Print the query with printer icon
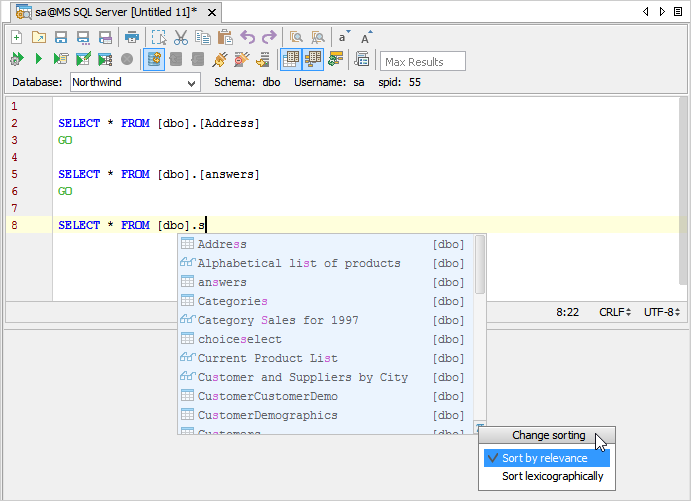The height and width of the screenshot is (501, 691). (x=132, y=37)
